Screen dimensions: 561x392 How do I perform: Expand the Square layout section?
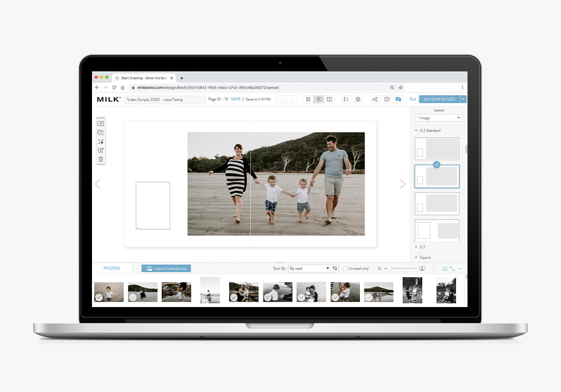point(416,257)
